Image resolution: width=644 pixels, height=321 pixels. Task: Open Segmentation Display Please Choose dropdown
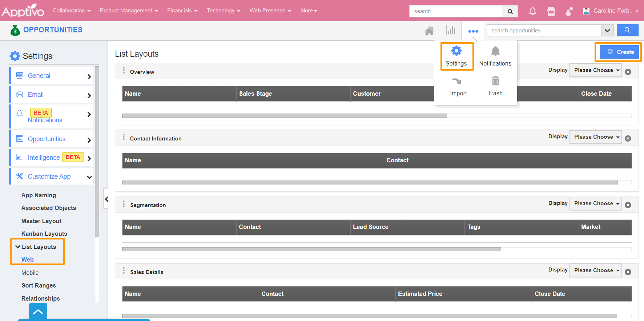595,203
